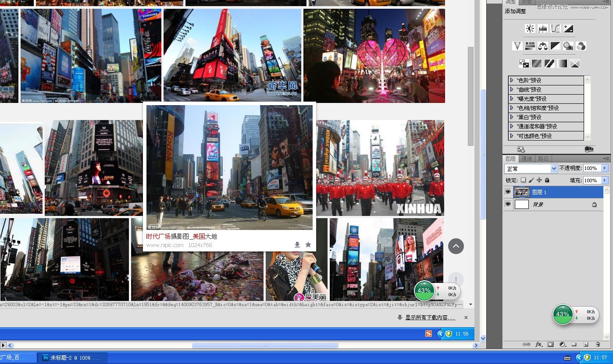Open the Layers panel flyout menu
The image size is (613, 364).
point(606,158)
